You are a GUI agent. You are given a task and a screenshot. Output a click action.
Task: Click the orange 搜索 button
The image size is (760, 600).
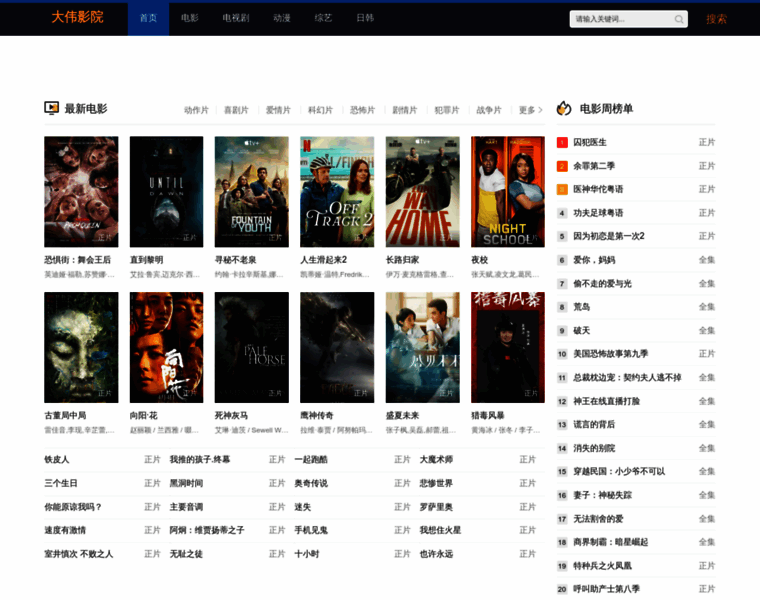[716, 19]
